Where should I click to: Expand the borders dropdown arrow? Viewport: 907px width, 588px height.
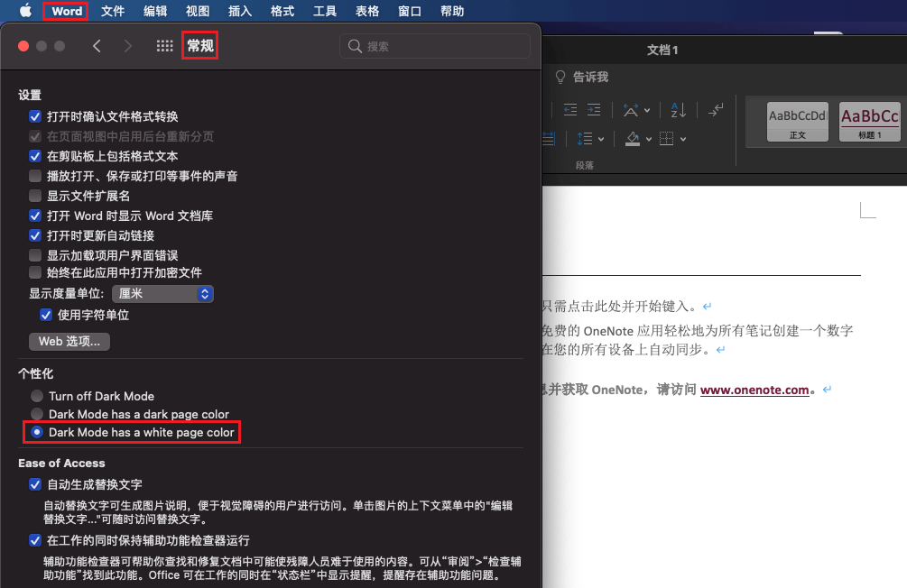click(x=683, y=139)
